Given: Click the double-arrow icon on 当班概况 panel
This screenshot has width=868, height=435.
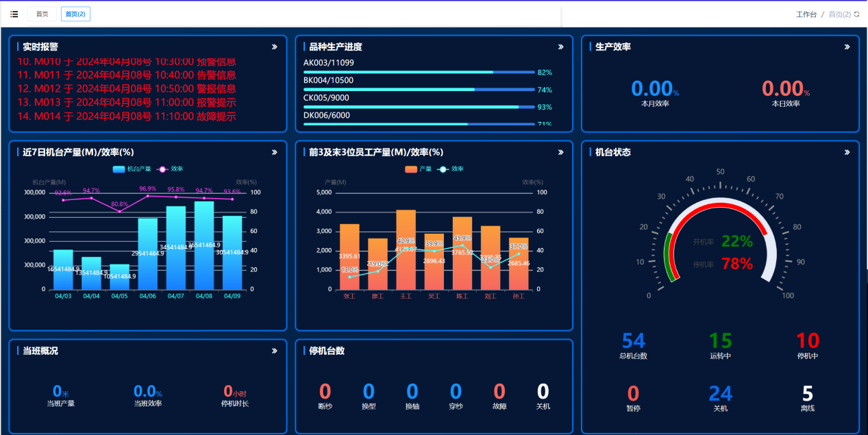Looking at the screenshot, I should (275, 351).
